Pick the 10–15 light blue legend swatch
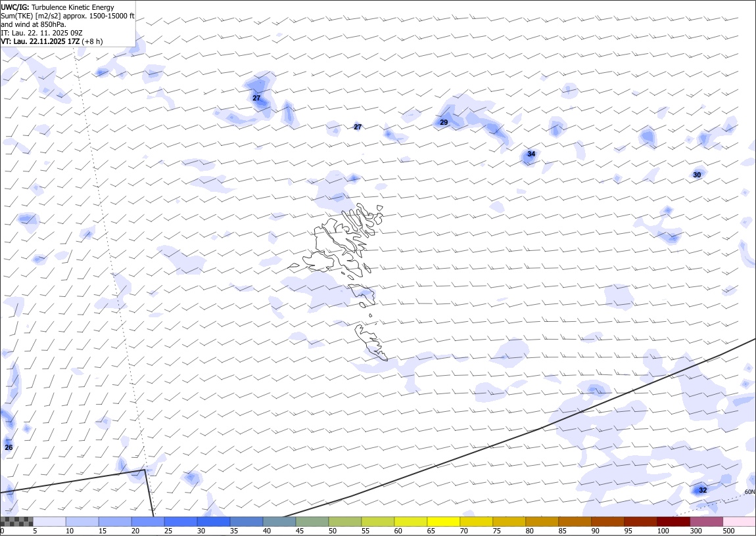The width and height of the screenshot is (756, 536). 82,522
